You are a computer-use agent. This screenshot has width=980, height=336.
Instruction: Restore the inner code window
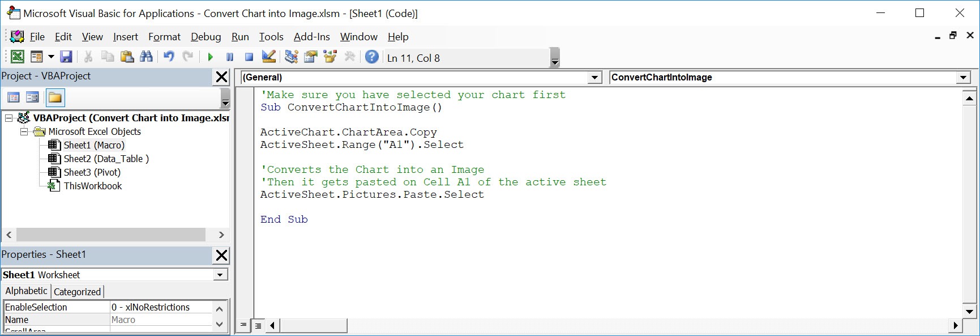click(x=953, y=35)
